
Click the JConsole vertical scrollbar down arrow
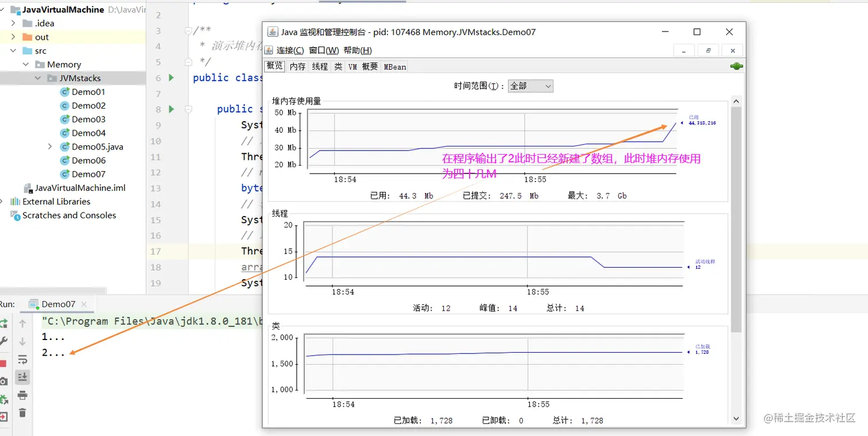[x=737, y=419]
